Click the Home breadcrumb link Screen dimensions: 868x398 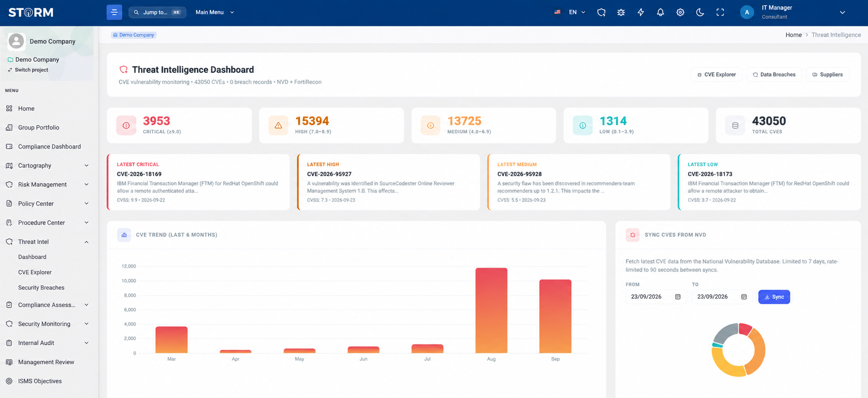point(793,35)
